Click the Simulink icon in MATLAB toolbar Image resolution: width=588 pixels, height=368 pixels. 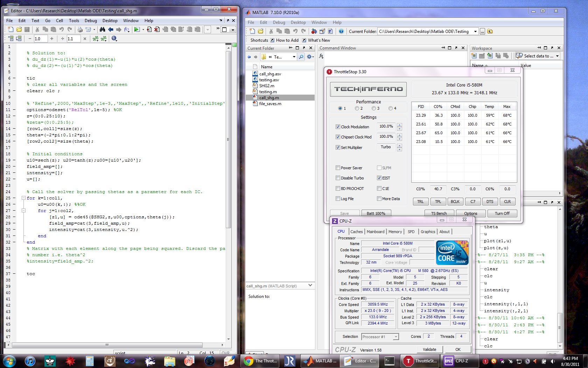(x=314, y=31)
